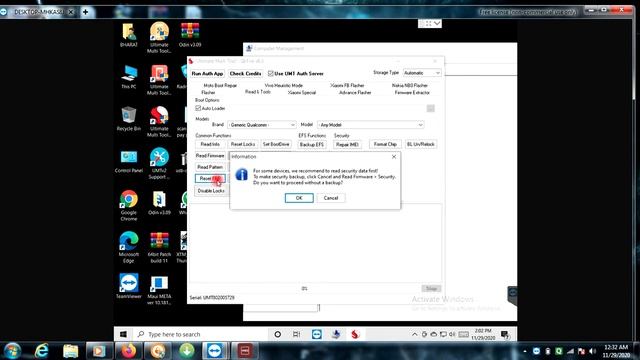Open the BHARAT folder desktop icon

tap(129, 35)
